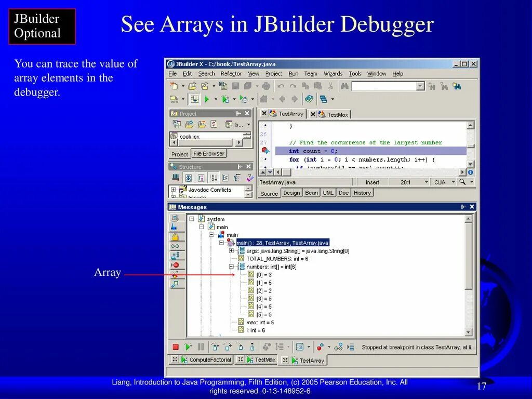Open the Wizards menu
Image resolution: width=532 pixels, height=399 pixels.
coord(333,74)
